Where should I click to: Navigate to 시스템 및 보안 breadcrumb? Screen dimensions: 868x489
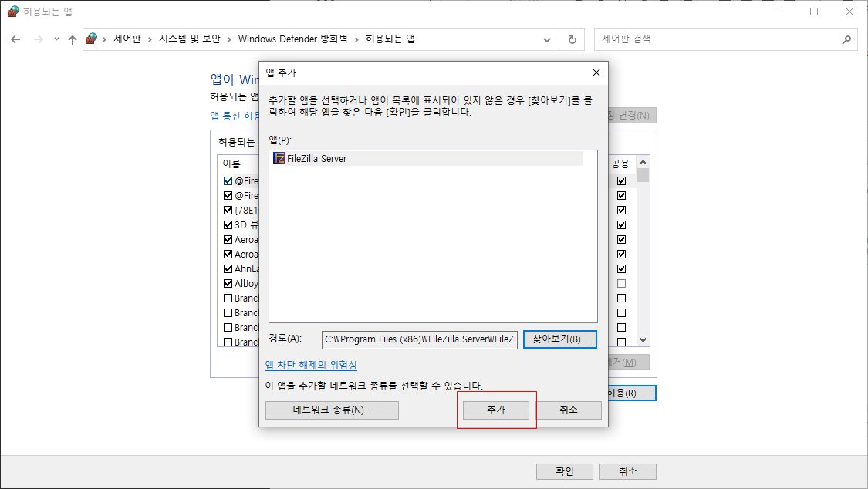click(x=190, y=39)
